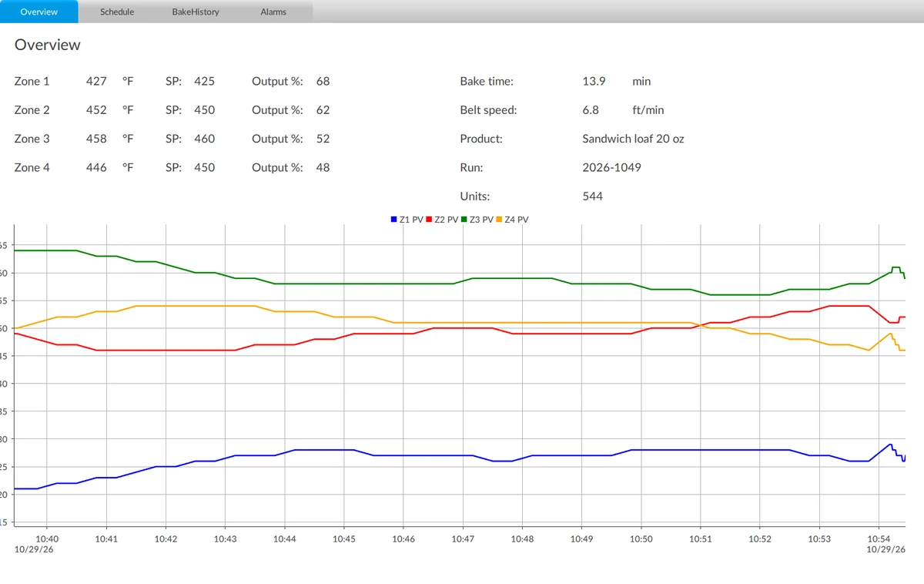This screenshot has width=924, height=584.
Task: Click the 10:50 time axis label
Action: [641, 539]
